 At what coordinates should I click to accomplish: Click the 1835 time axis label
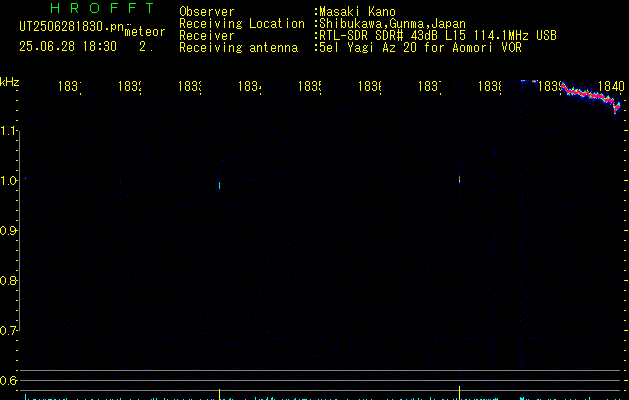(310, 86)
